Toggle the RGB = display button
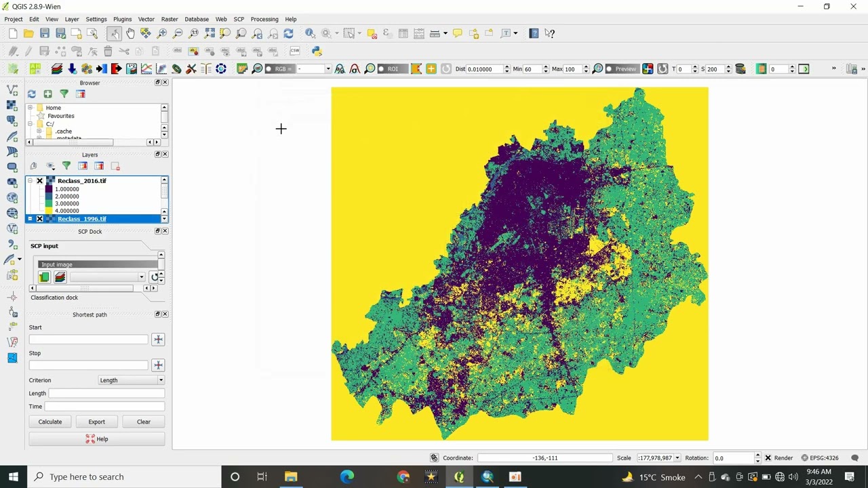 (x=279, y=69)
